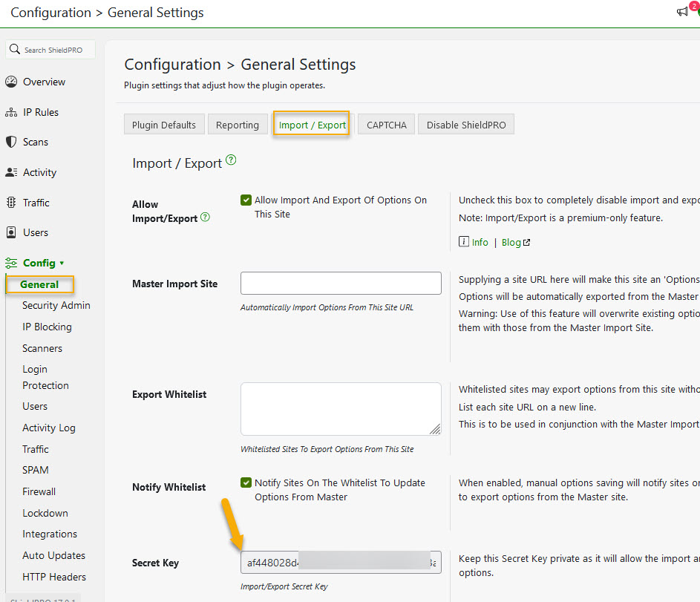Select SPAM config item
This screenshot has height=602, width=700.
(36, 470)
